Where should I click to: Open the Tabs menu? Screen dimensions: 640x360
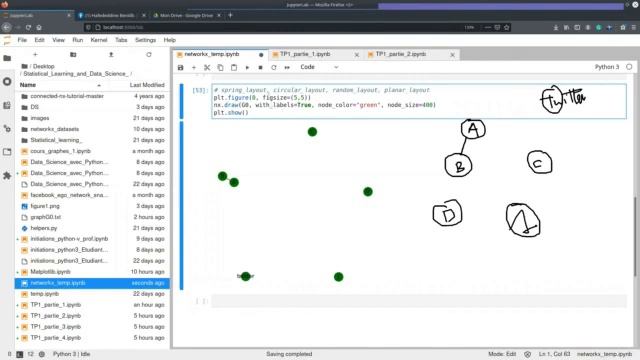click(121, 40)
